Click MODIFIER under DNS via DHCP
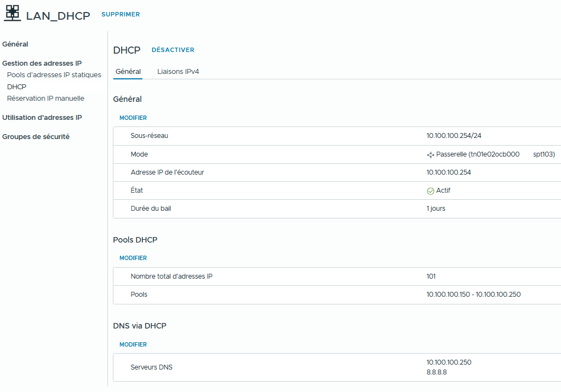Image resolution: width=561 pixels, height=392 pixels. (133, 344)
